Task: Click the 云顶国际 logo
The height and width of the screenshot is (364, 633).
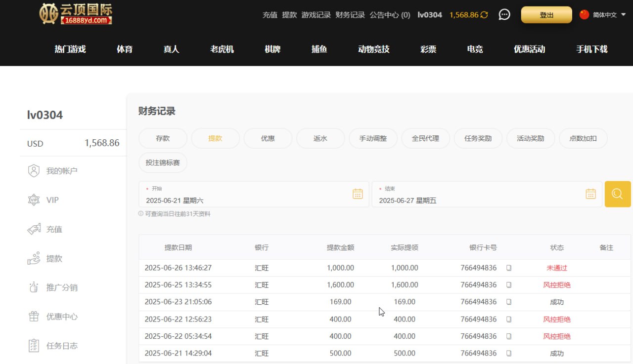Action: 76,14
